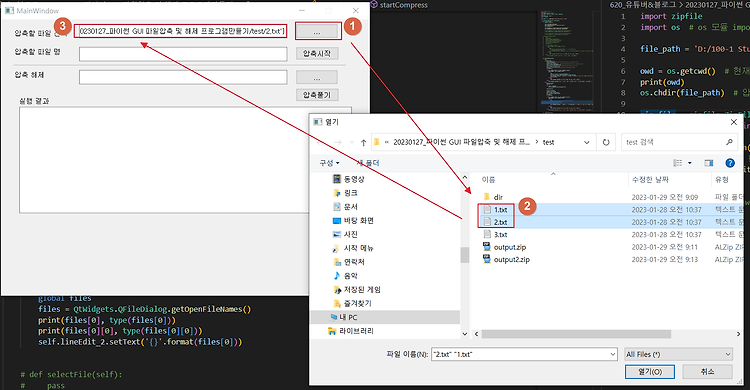Click the file list scroll right arrow
750x390 pixels.
[x=739, y=334]
